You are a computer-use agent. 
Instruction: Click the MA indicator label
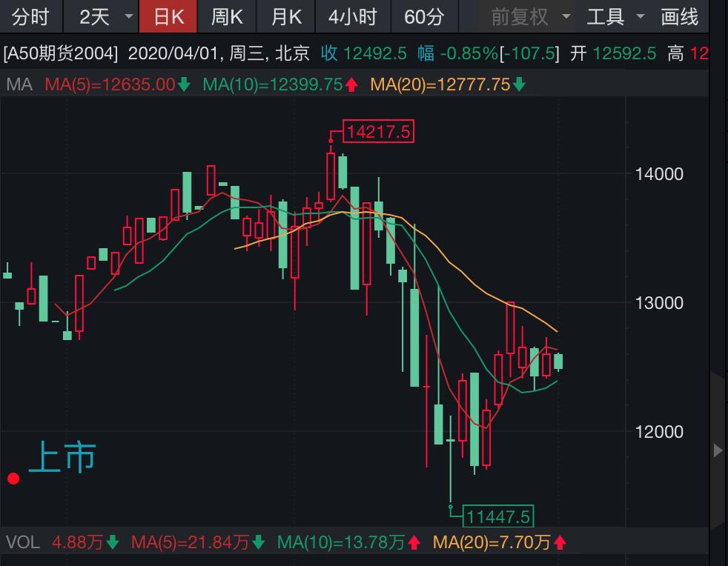point(19,84)
